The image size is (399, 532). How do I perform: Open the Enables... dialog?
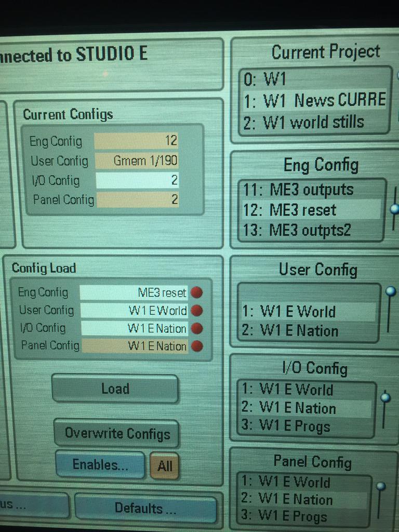coord(100,464)
